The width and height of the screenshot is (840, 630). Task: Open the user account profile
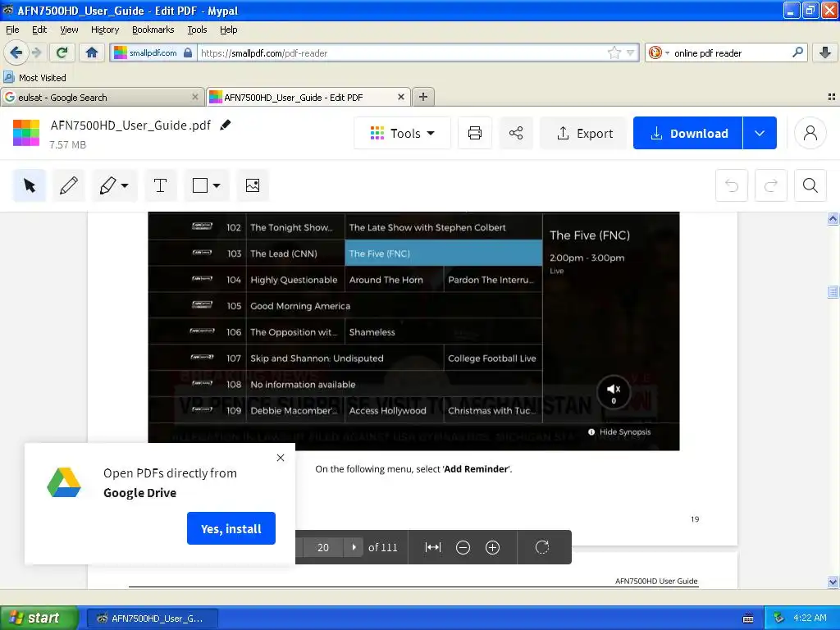click(810, 133)
